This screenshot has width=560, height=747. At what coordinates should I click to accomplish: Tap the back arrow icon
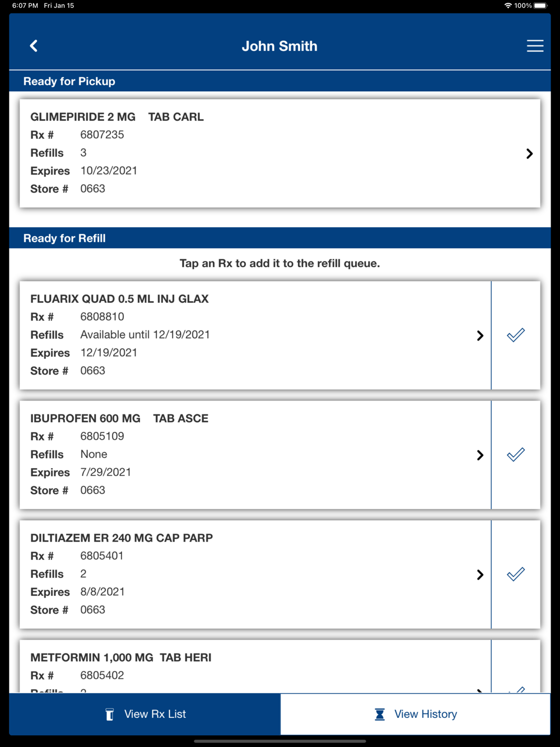click(34, 46)
